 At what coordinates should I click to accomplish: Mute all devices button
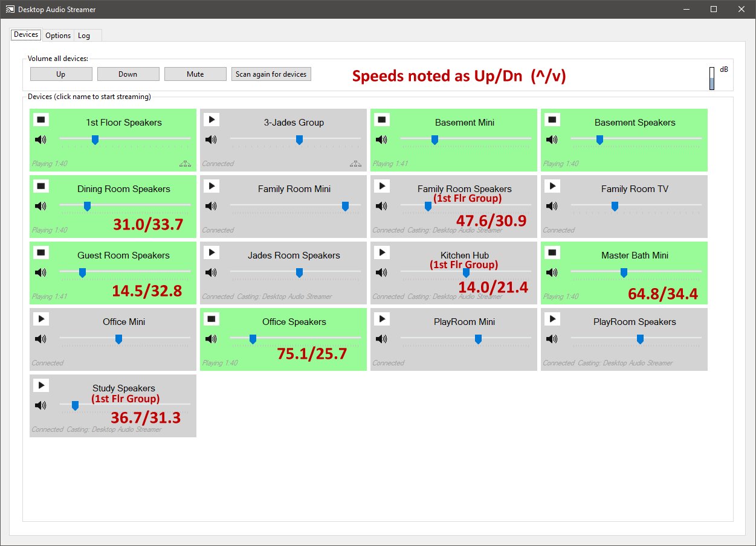[195, 74]
